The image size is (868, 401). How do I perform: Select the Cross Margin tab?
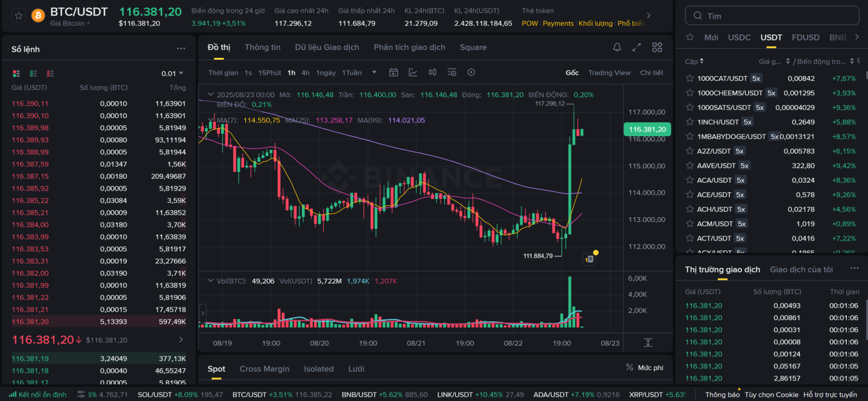pos(265,369)
